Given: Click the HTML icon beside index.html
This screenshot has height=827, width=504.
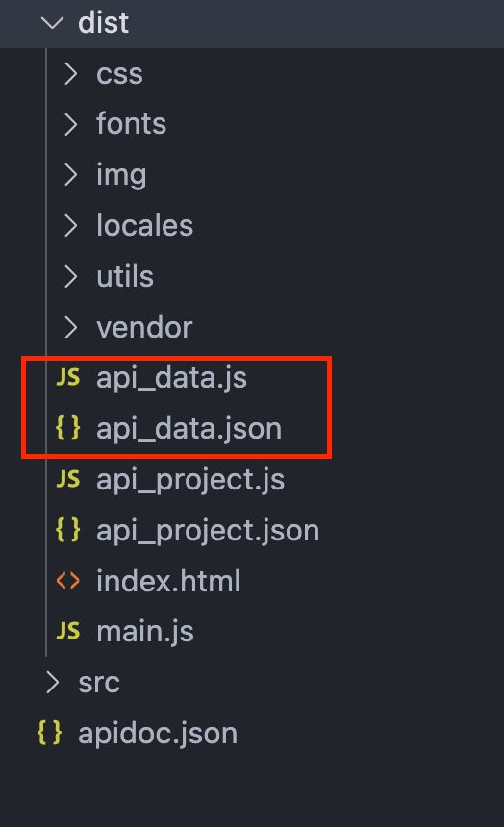Looking at the screenshot, I should (68, 581).
